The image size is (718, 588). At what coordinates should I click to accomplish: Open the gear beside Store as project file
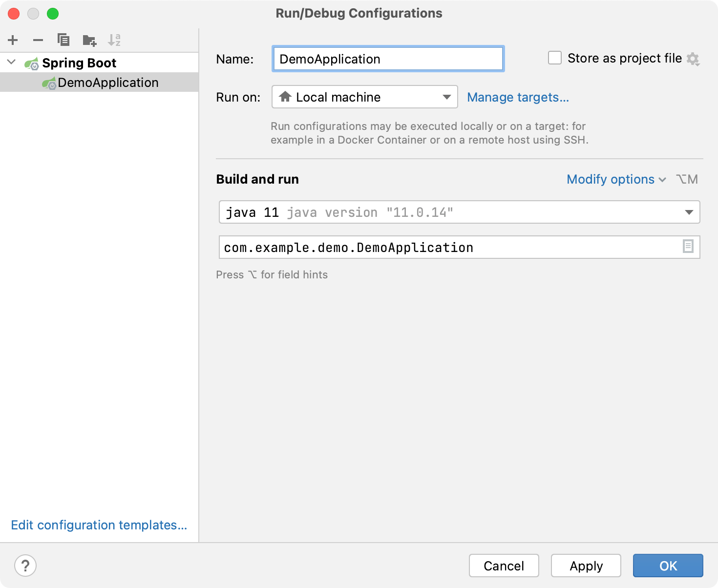coord(694,58)
